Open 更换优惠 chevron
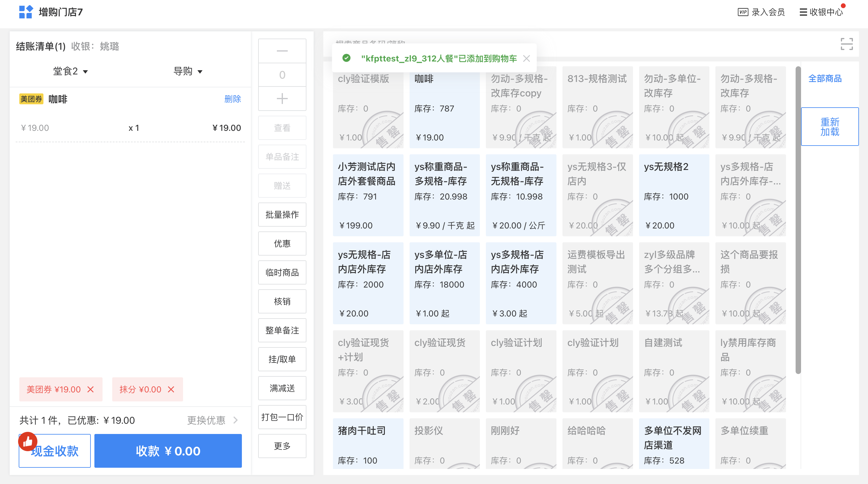This screenshot has width=868, height=484. pyautogui.click(x=236, y=420)
